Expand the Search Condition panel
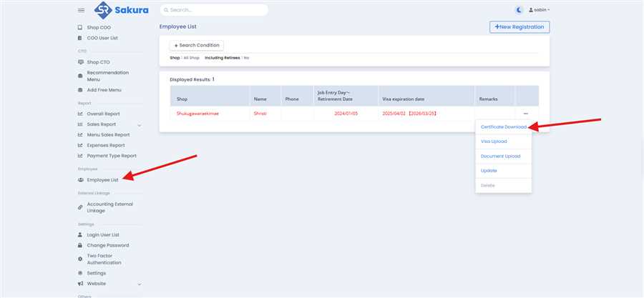The width and height of the screenshot is (644, 298). point(197,45)
